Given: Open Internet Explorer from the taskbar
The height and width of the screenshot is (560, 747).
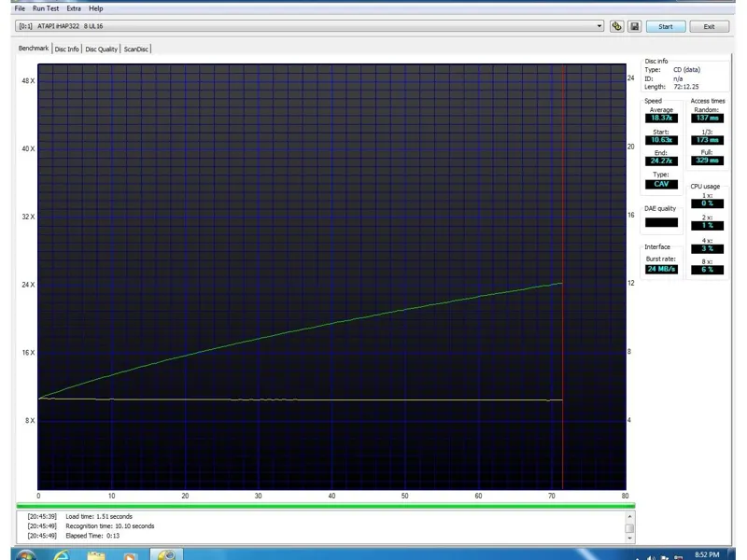Looking at the screenshot, I should coord(62,555).
